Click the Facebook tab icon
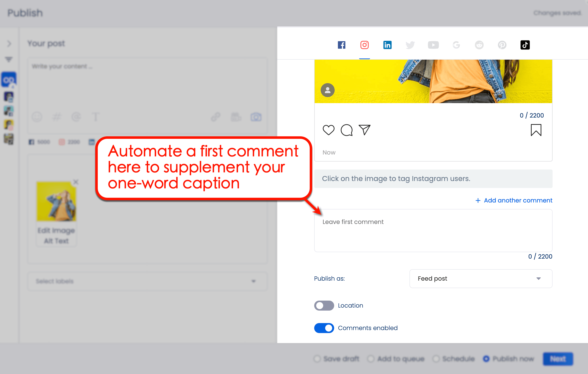588x374 pixels. click(x=342, y=45)
